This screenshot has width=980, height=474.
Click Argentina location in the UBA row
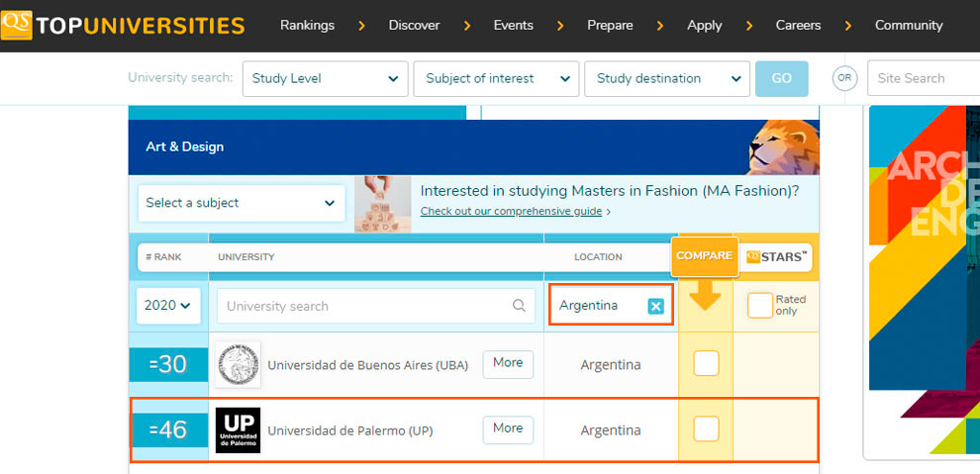click(x=611, y=365)
